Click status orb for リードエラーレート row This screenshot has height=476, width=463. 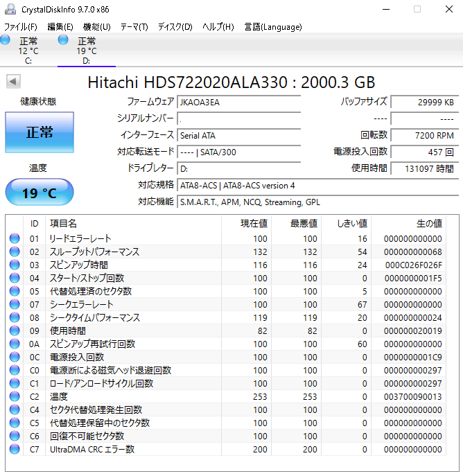click(x=15, y=239)
